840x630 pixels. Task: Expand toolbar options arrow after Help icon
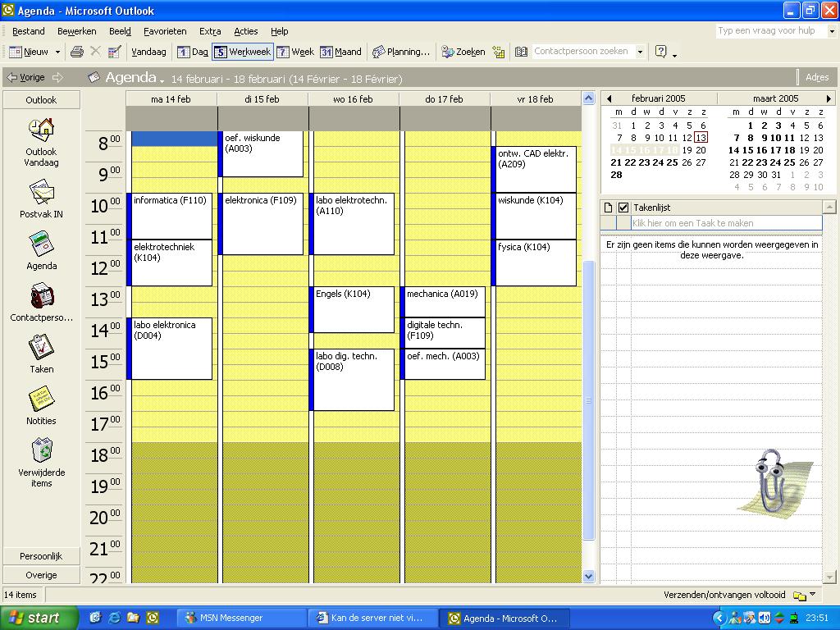coord(674,55)
